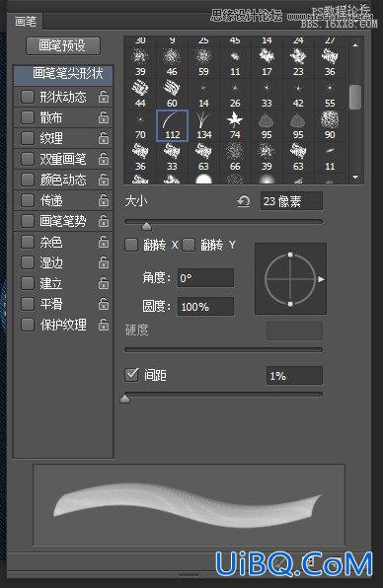383x588 pixels.
Task: Click the spacing value field showing 1%
Action: pyautogui.click(x=294, y=375)
